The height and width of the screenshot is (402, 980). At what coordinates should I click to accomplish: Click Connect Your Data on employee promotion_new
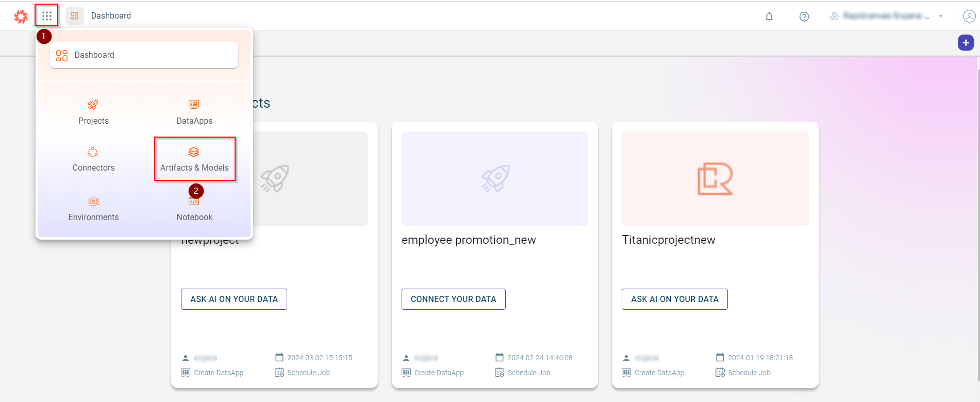coord(453,299)
